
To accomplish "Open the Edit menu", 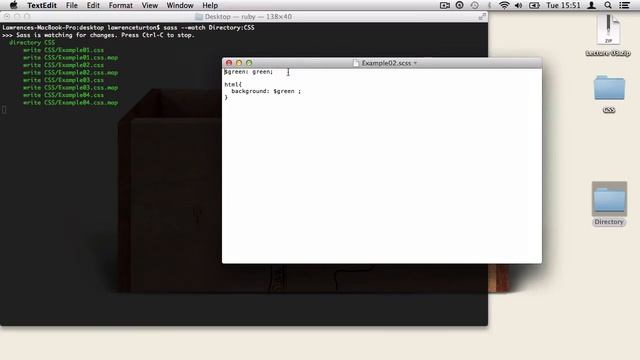I will tap(93, 5).
